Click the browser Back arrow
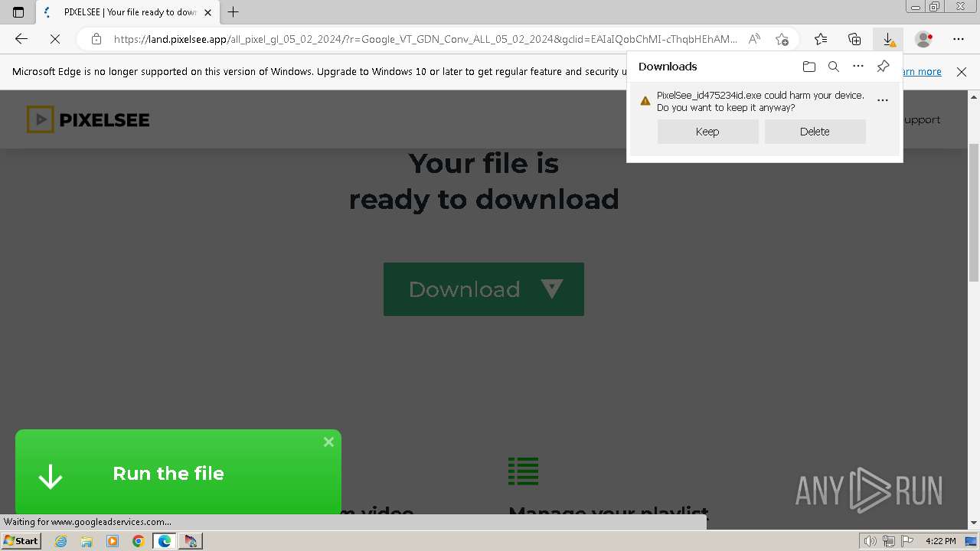 [21, 39]
